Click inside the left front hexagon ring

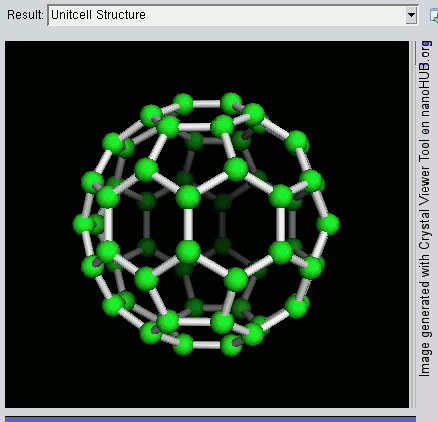point(147,224)
